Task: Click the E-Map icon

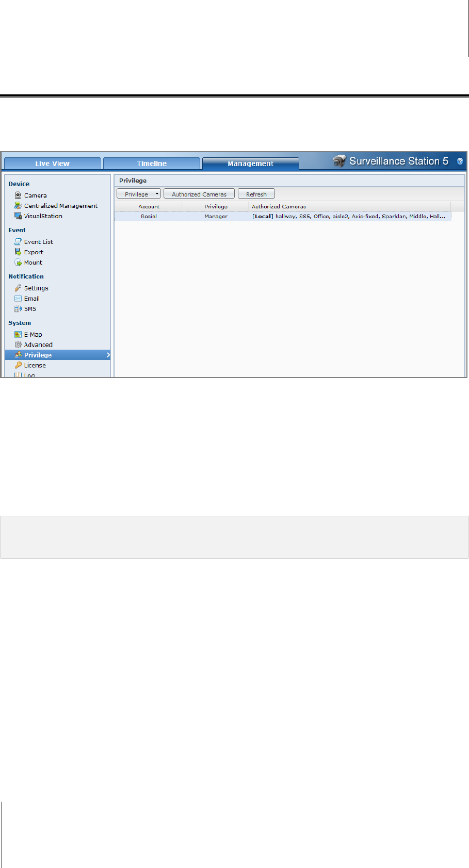Action: pos(18,335)
